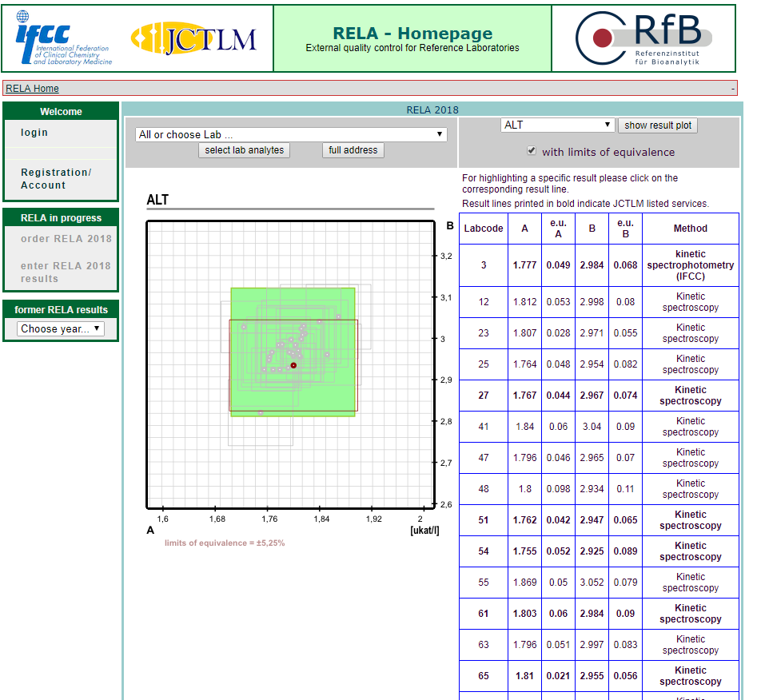Click the 'e.u. A' column header
Viewport: 761px width, 700px height.
click(558, 228)
